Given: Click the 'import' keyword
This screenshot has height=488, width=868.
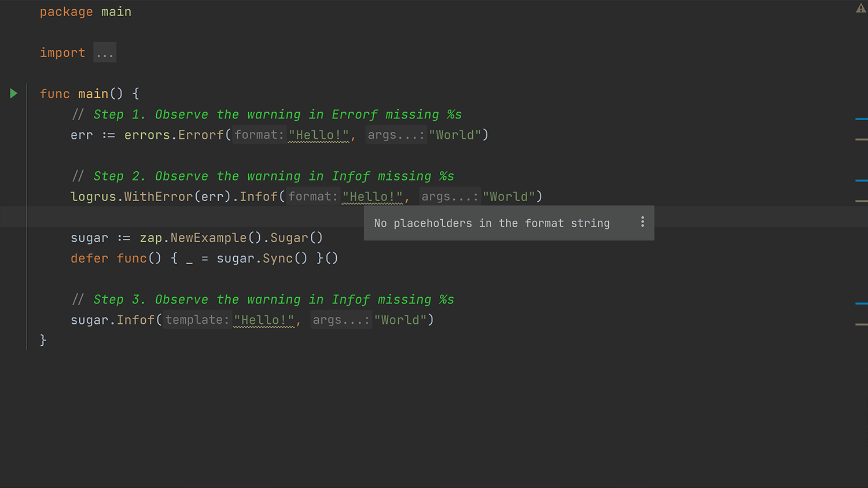Looking at the screenshot, I should [x=62, y=53].
